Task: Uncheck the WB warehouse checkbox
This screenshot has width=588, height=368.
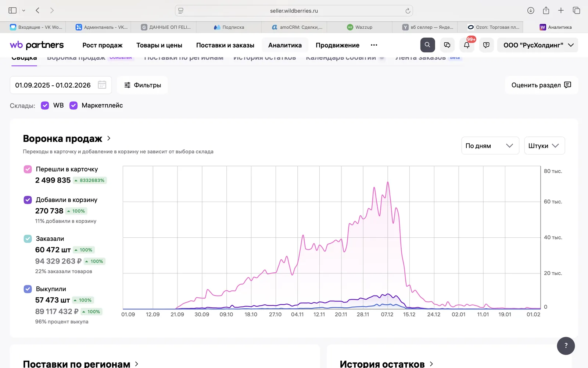Action: pos(45,106)
